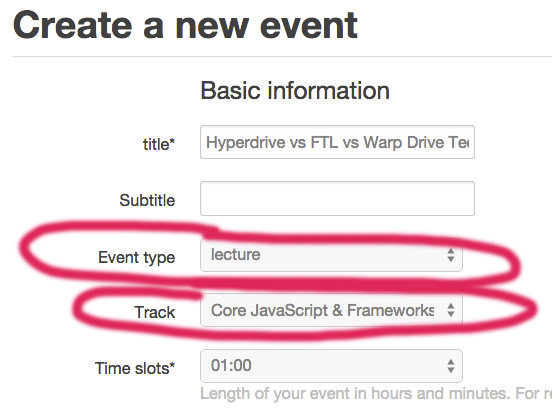Click the 'Create a new event' heading
The width and height of the screenshot is (552, 412).
pos(186,25)
